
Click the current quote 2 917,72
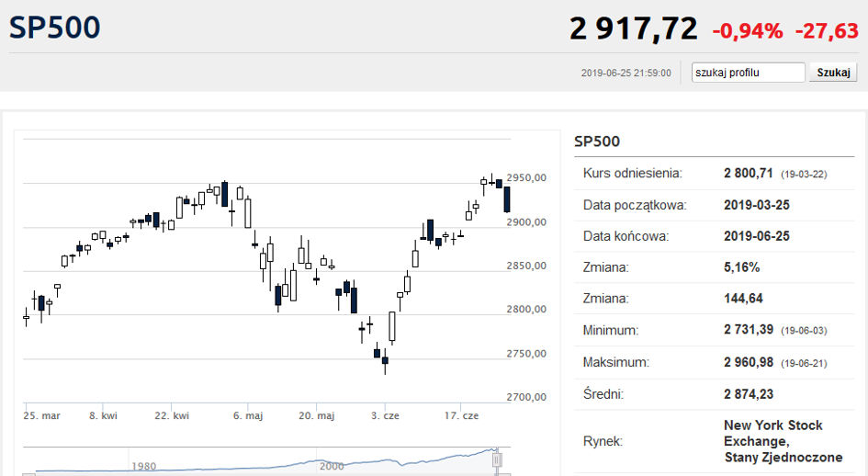pyautogui.click(x=633, y=28)
